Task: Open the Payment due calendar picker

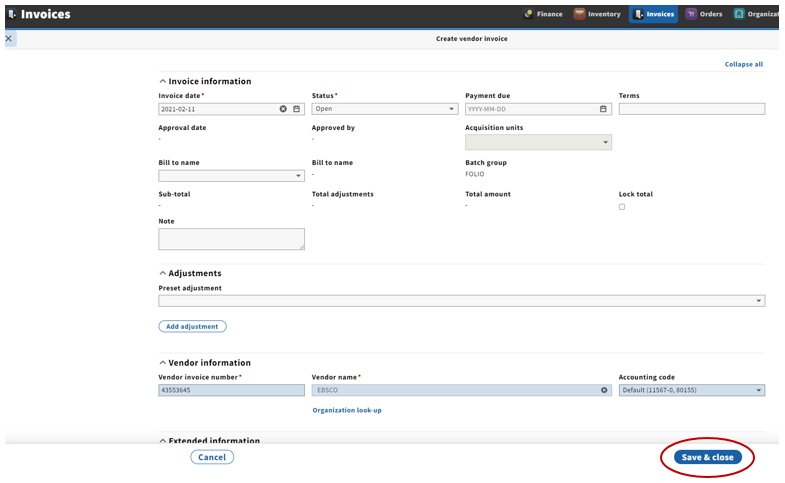Action: click(603, 109)
